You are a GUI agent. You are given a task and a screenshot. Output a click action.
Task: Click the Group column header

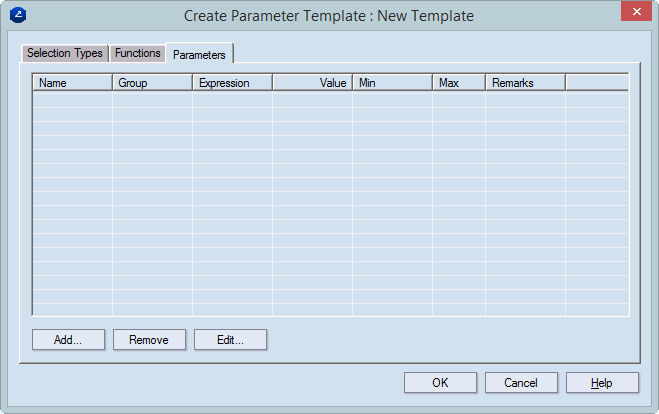coord(152,83)
